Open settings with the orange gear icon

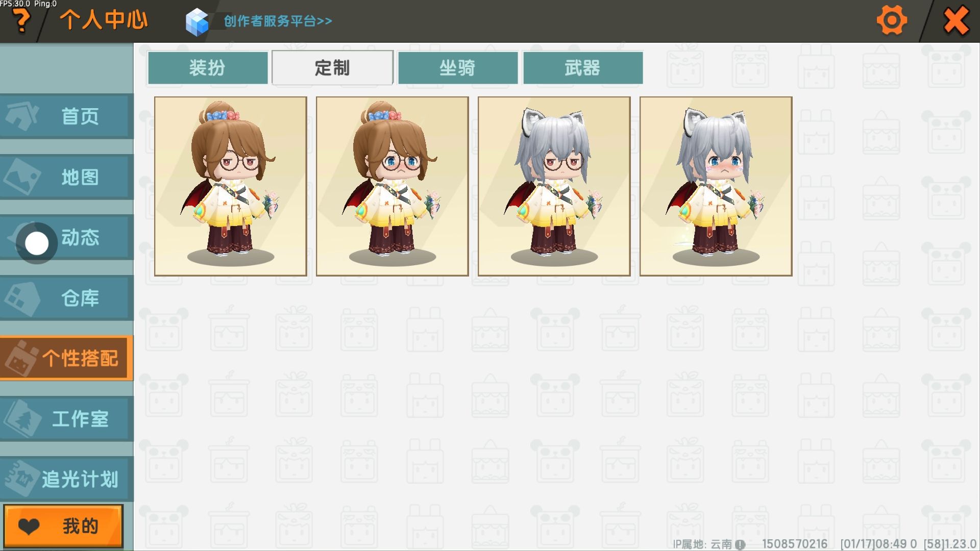point(891,20)
